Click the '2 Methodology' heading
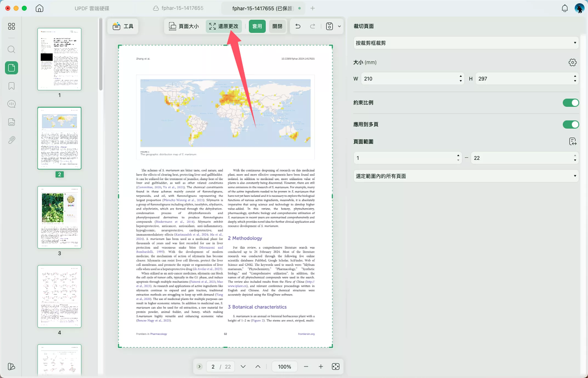 245,238
